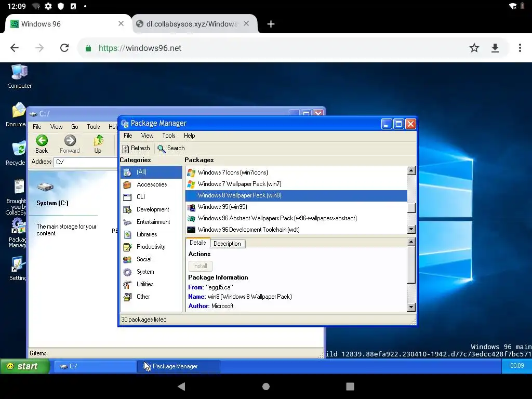Go back in the browser
The height and width of the screenshot is (399, 532).
click(15, 48)
